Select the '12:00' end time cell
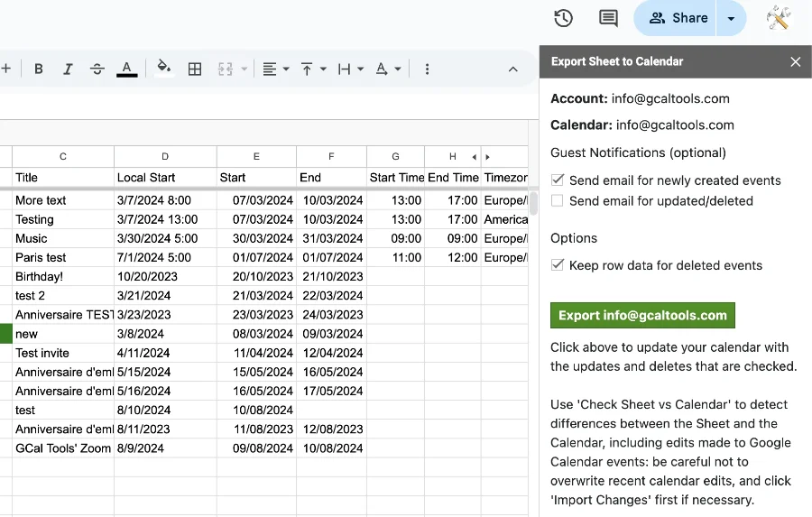812x517 pixels. [x=453, y=257]
